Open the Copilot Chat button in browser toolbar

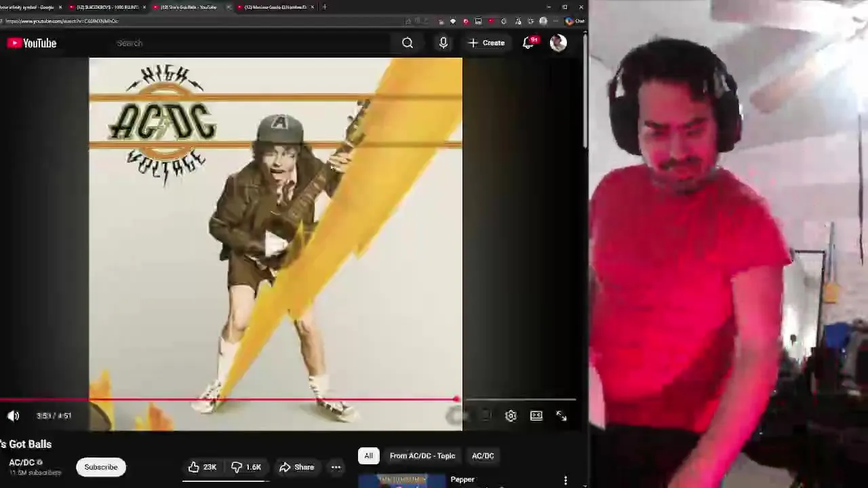pos(574,21)
